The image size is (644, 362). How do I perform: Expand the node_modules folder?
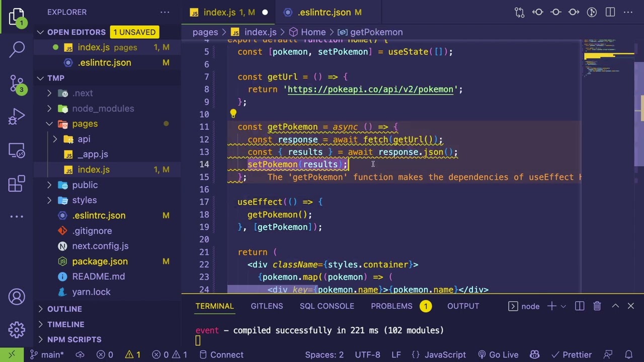(49, 109)
